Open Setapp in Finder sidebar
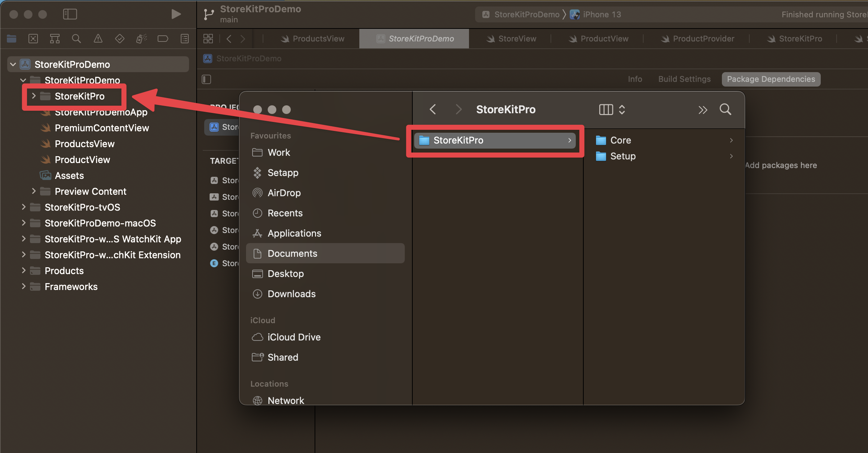Viewport: 868px width, 453px height. [325, 173]
